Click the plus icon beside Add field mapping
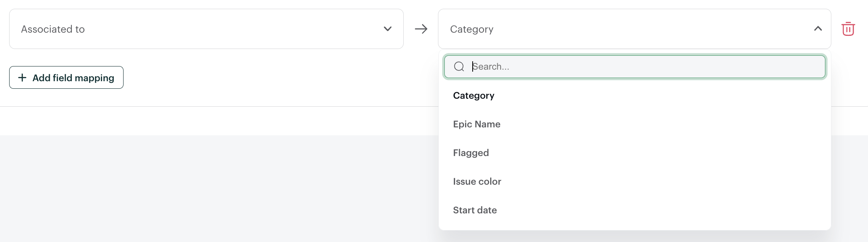868x242 pixels. 22,78
